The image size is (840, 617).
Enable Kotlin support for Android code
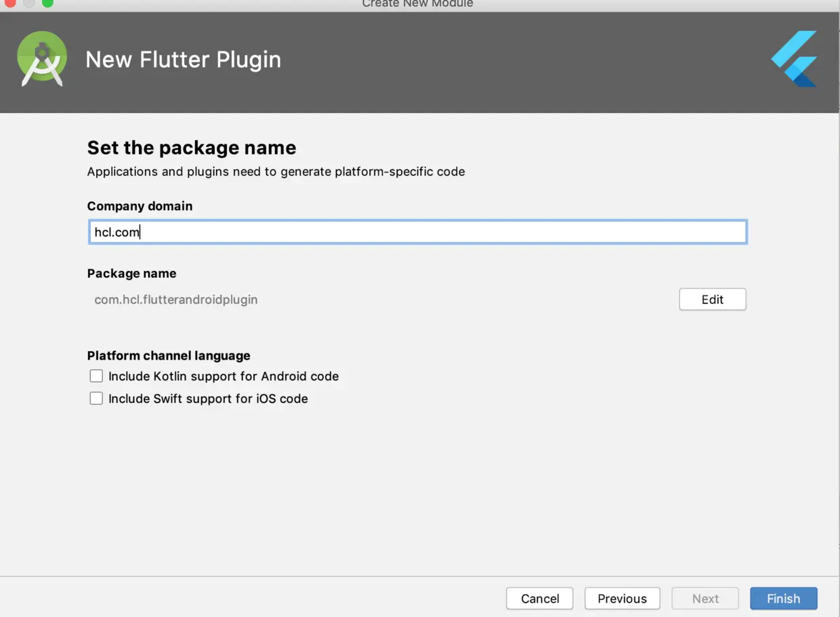[96, 376]
